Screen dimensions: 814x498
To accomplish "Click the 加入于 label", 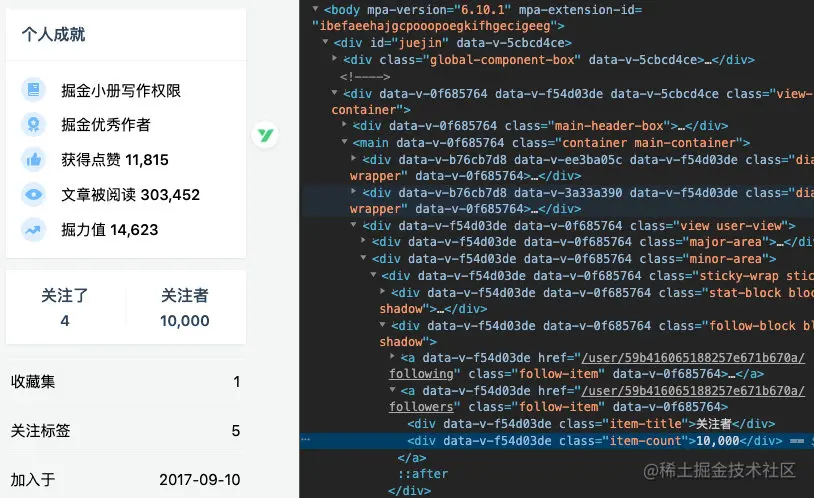I will pos(33,479).
